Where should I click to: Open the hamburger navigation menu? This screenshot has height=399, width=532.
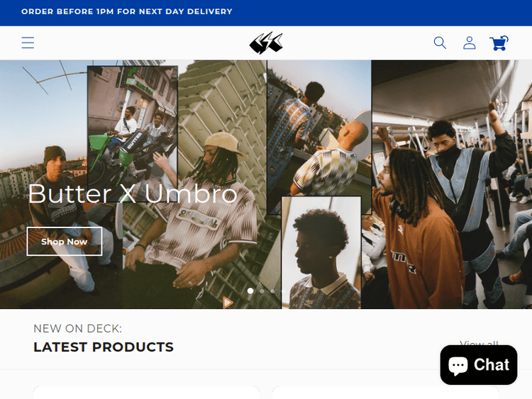[28, 43]
